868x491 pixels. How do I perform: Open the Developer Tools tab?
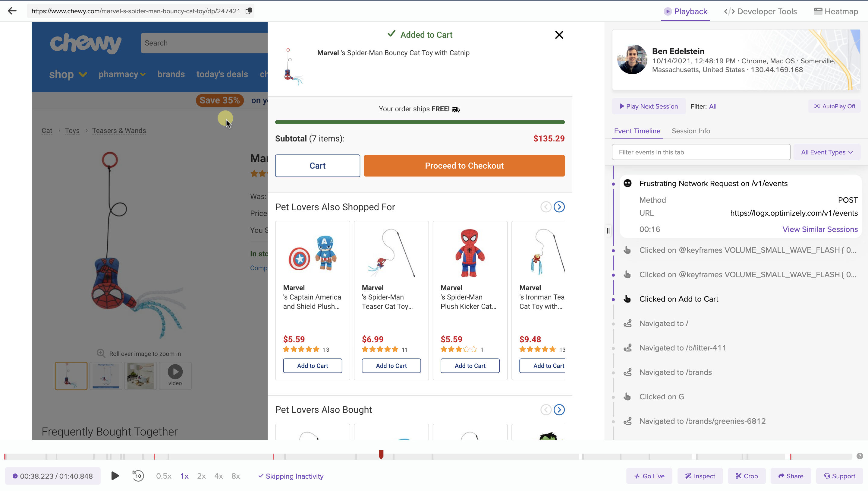[760, 11]
